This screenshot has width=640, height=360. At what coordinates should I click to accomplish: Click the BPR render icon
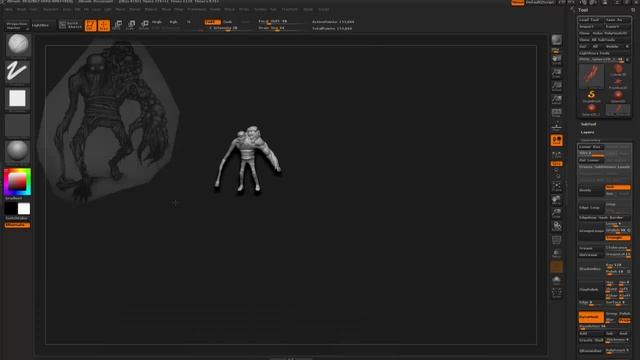[x=556, y=40]
